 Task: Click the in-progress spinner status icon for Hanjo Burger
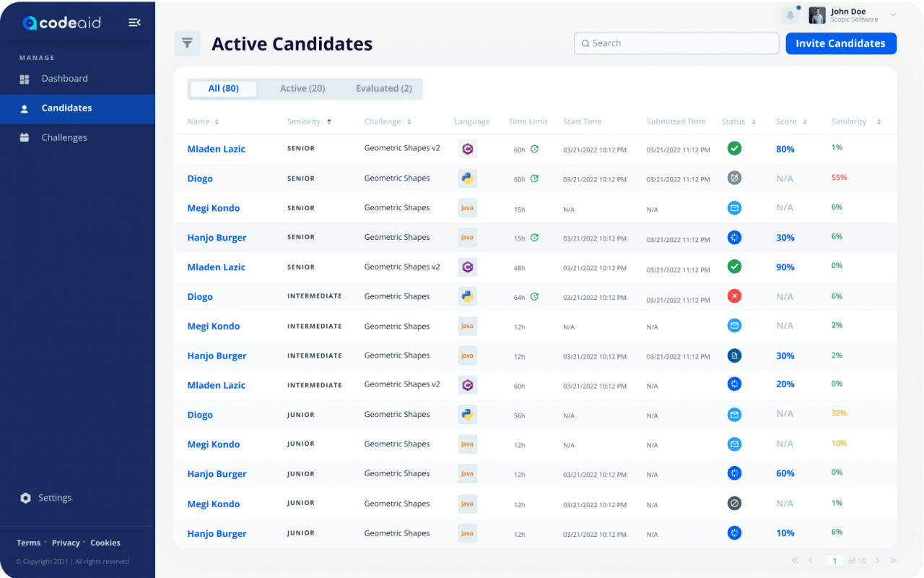pos(734,237)
